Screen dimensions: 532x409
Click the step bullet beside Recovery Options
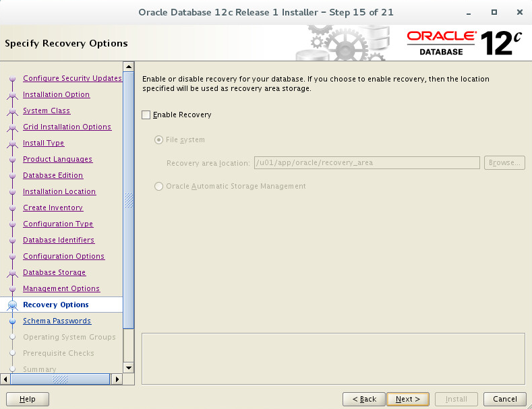click(13, 305)
